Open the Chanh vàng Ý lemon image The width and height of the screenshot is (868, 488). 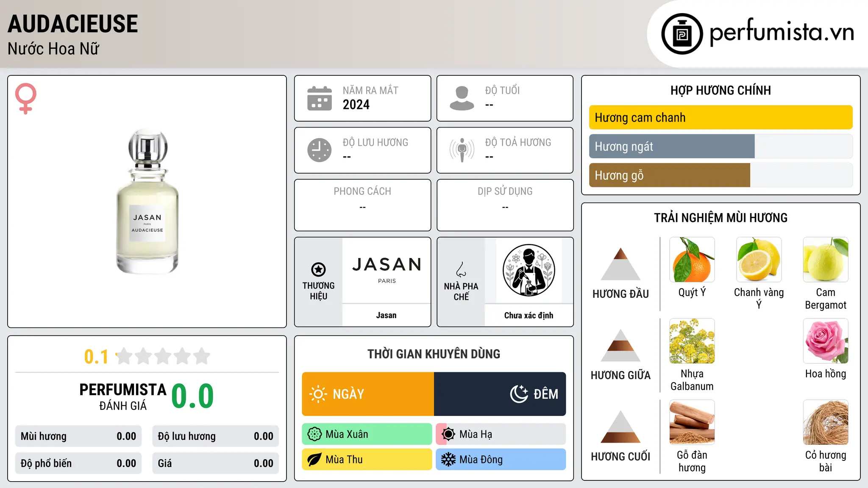(759, 260)
